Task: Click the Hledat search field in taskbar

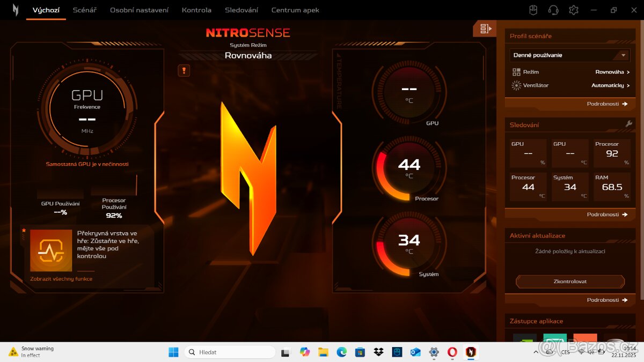Action: point(230,352)
